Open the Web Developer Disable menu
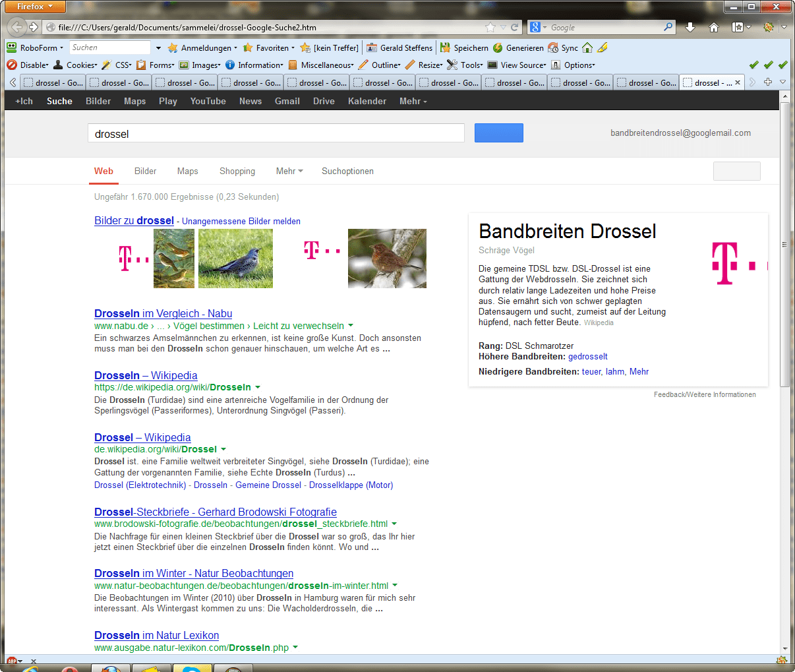The width and height of the screenshot is (795, 672). pyautogui.click(x=28, y=65)
